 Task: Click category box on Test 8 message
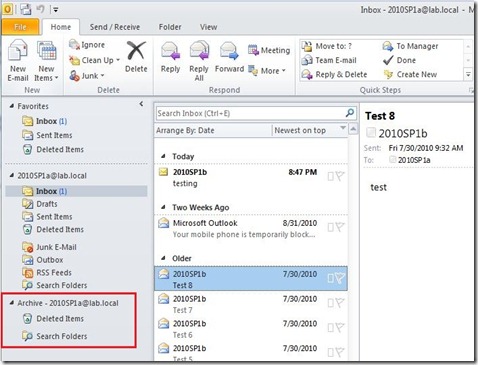331,278
